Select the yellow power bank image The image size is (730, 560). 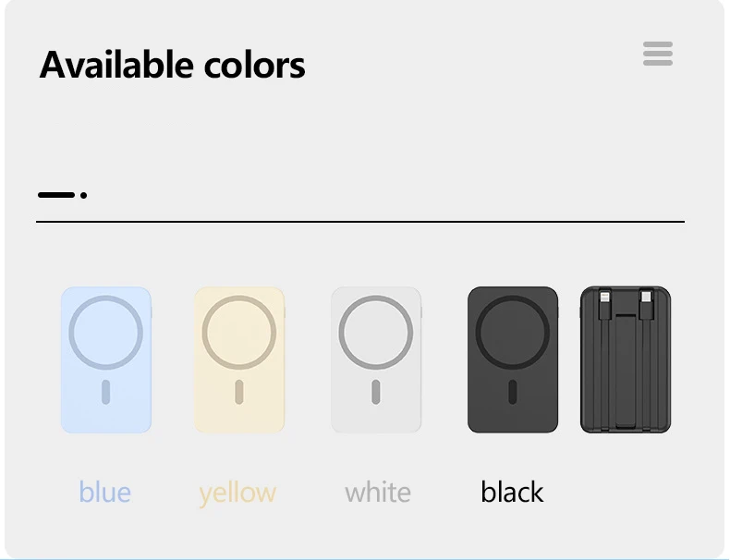click(239, 359)
